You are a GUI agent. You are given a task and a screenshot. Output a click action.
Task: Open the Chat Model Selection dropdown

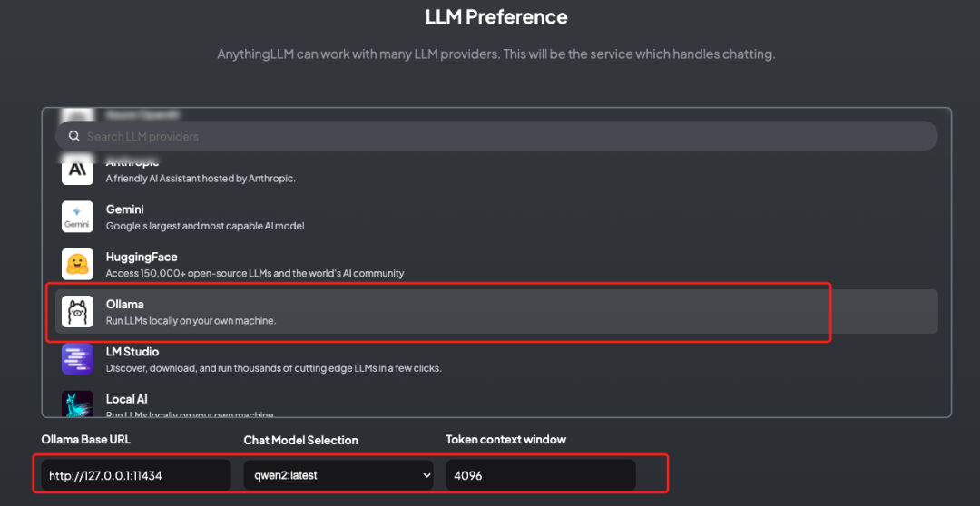(x=338, y=475)
